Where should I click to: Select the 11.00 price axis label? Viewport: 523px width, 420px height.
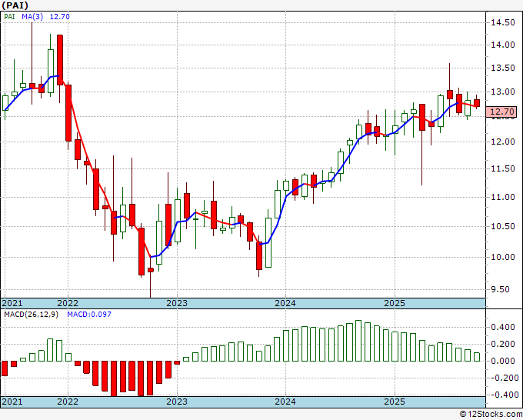[x=503, y=197]
